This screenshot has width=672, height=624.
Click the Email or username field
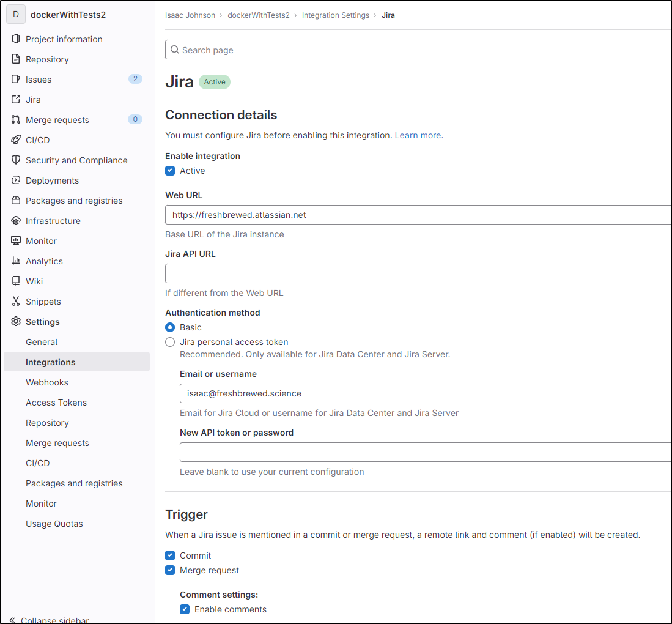426,393
